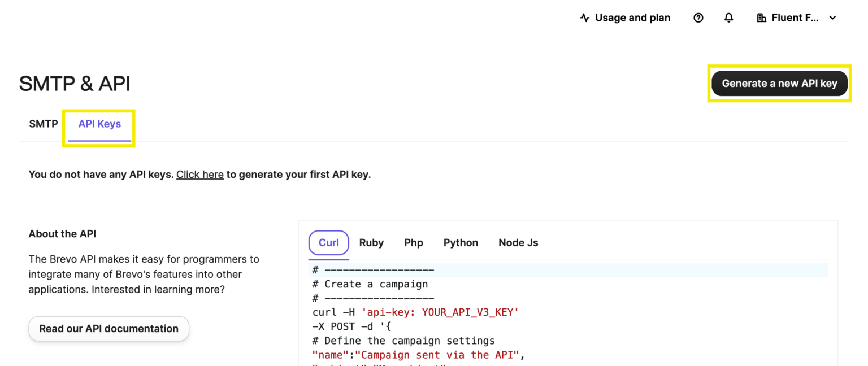
Task: Select the Curl code example tab
Action: click(328, 242)
